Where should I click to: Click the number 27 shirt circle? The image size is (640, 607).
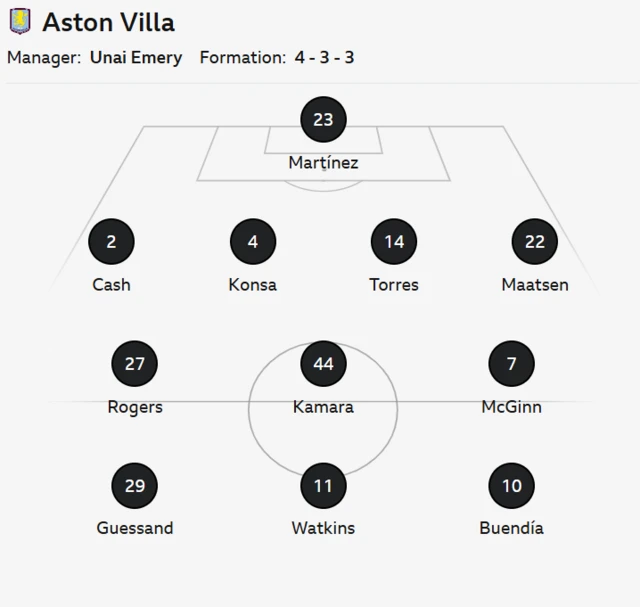pos(135,364)
